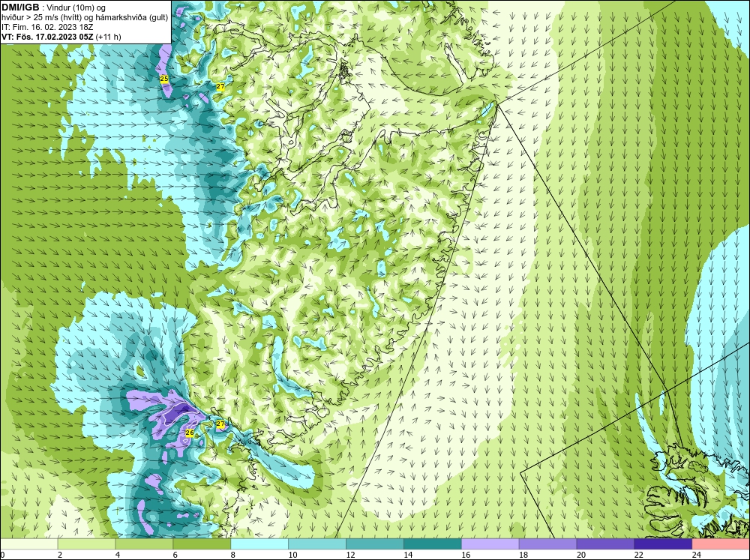This screenshot has width=750, height=560.
Task: Select the 'Vindur (10m) og' text line
Action: point(77,7)
